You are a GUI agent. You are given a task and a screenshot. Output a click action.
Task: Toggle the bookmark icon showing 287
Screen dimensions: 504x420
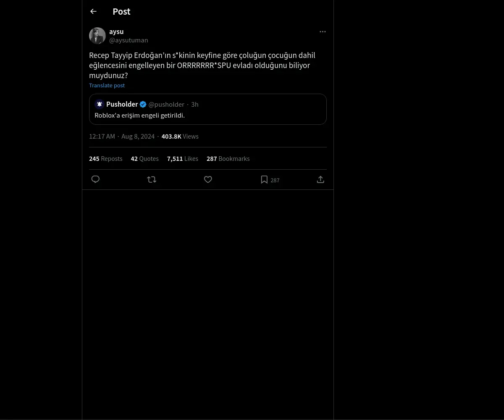tap(270, 180)
